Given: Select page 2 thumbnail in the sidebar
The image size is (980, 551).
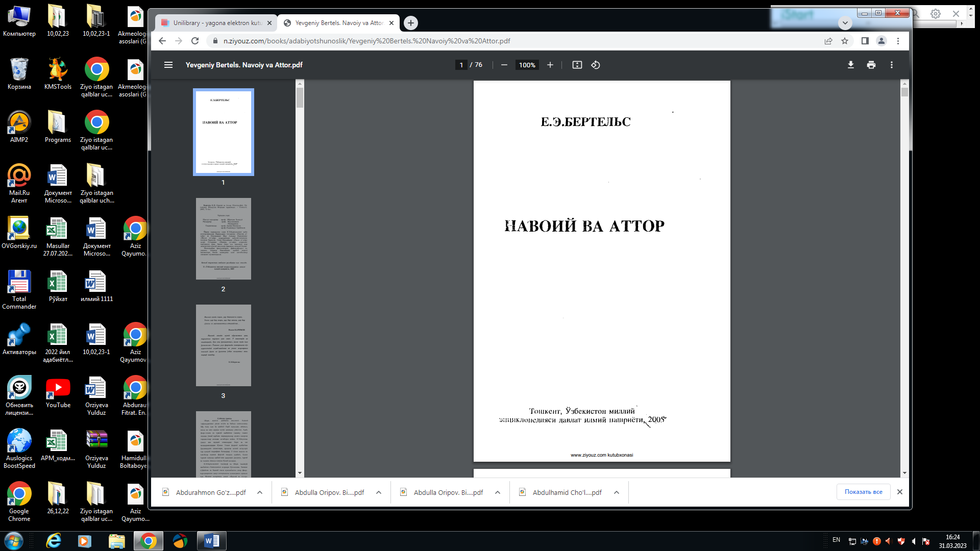Looking at the screenshot, I should pyautogui.click(x=223, y=238).
